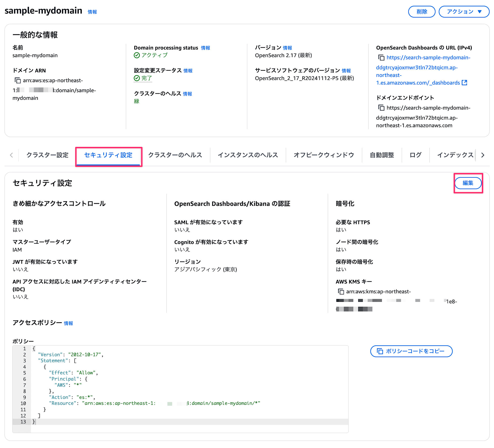494x448 pixels.
Task: Click ポリシーコードをコピー button
Action: pyautogui.click(x=411, y=351)
